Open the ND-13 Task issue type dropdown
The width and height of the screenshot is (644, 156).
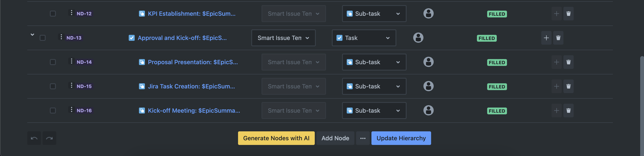(364, 38)
